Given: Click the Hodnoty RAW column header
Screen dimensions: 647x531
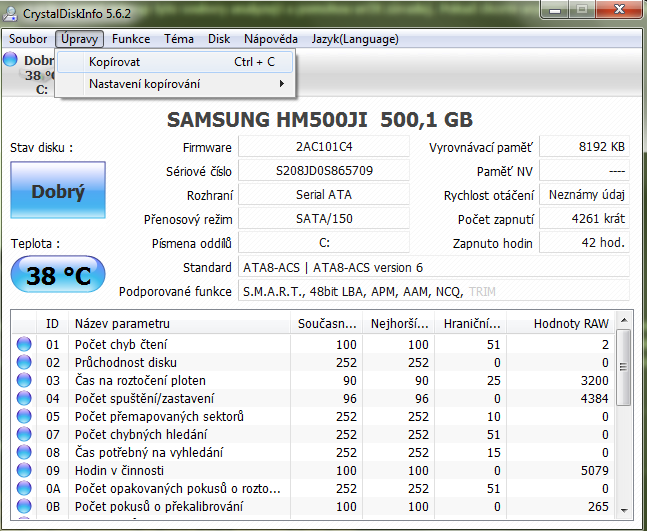Looking at the screenshot, I should [x=571, y=324].
